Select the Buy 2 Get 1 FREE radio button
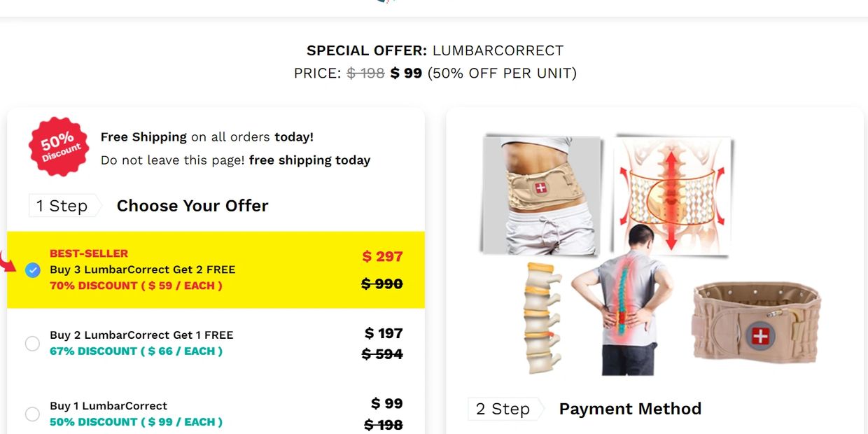This screenshot has height=434, width=868. 32,343
